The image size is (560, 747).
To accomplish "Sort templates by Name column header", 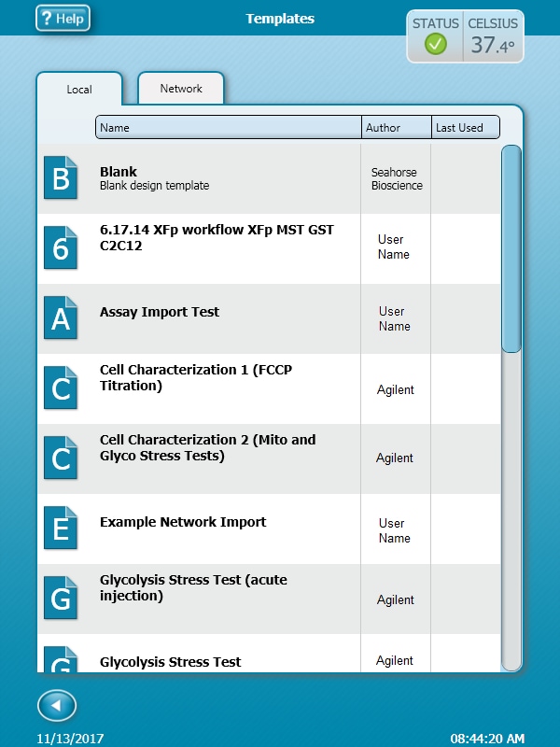I will [x=228, y=128].
